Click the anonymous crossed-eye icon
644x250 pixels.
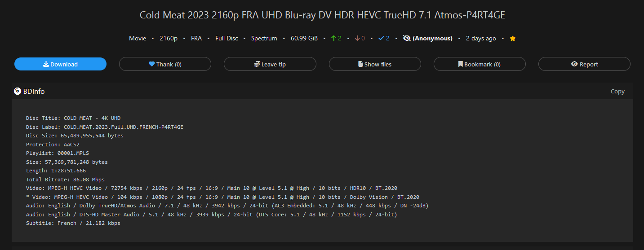tap(407, 39)
